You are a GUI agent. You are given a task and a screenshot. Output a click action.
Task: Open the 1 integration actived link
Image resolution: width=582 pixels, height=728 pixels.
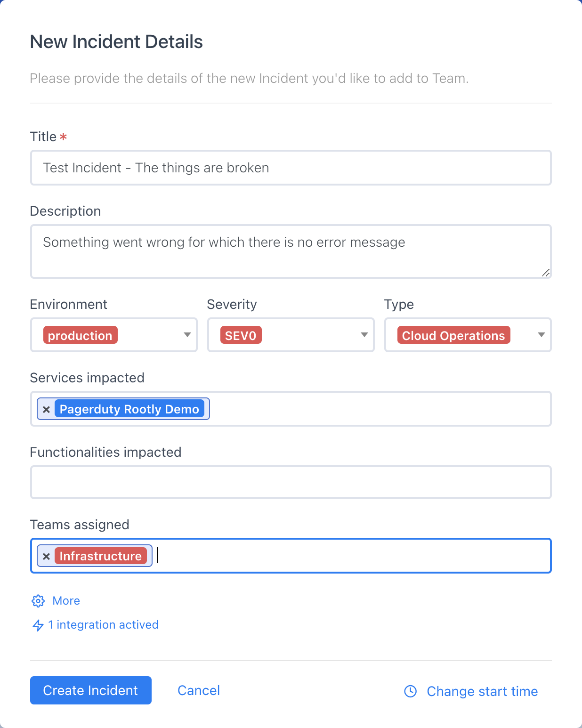point(103,625)
